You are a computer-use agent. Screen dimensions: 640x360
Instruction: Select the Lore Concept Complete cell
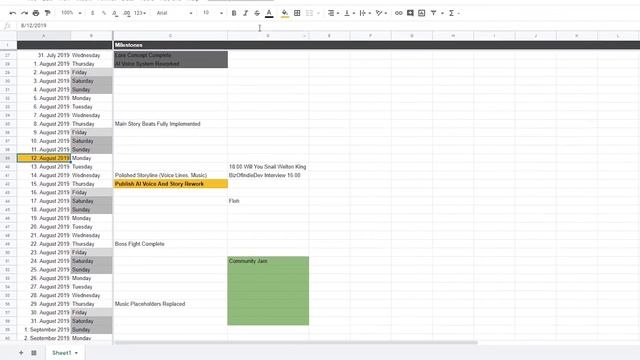pyautogui.click(x=170, y=55)
